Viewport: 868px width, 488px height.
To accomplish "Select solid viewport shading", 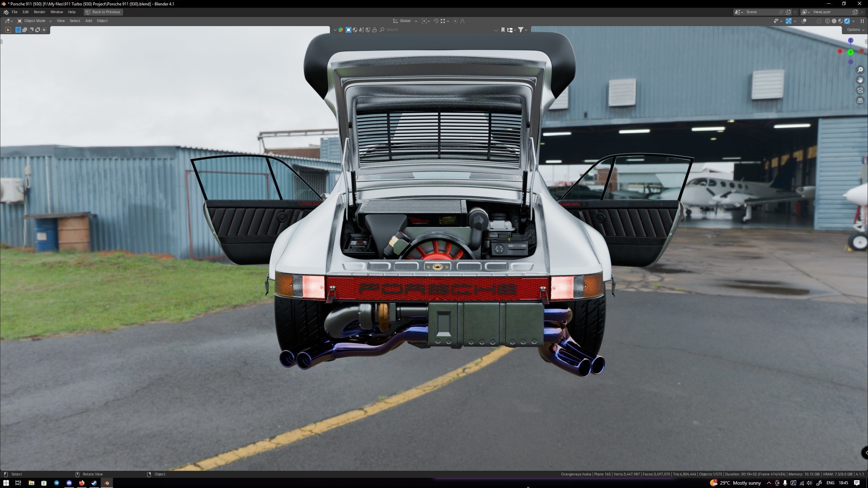I will pos(834,21).
